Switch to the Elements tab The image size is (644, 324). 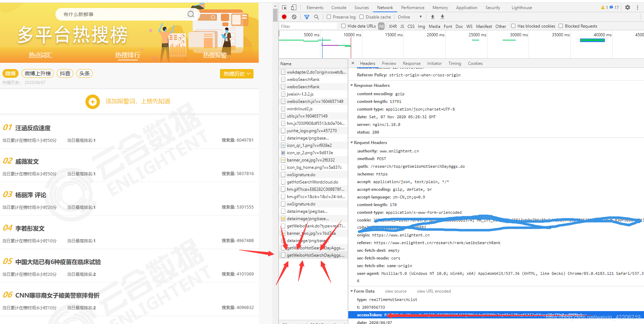point(315,7)
